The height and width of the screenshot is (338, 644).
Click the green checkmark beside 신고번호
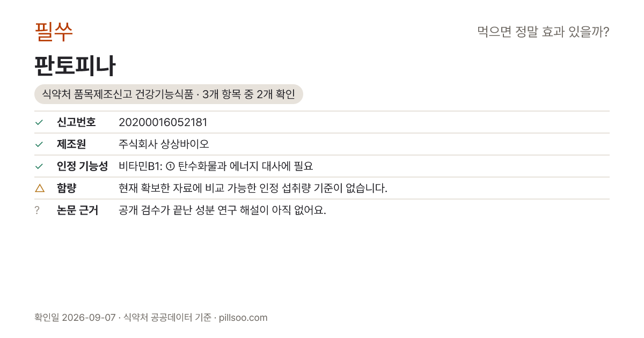(39, 122)
